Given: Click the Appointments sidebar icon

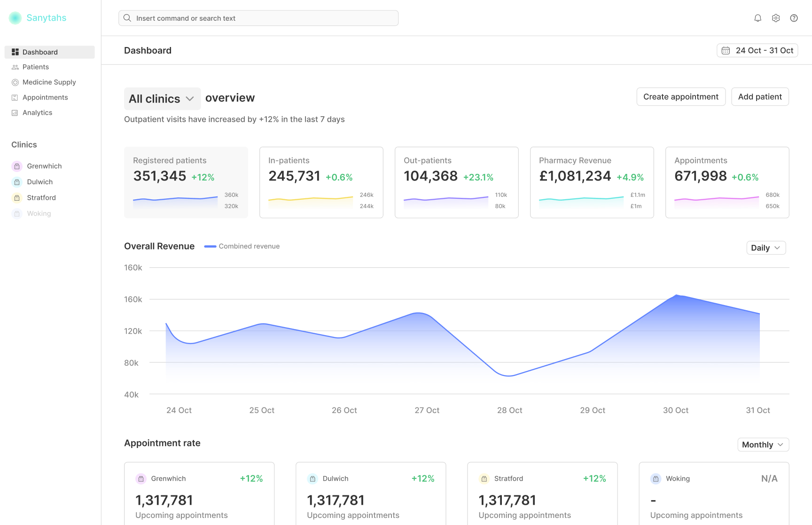Looking at the screenshot, I should click(15, 97).
